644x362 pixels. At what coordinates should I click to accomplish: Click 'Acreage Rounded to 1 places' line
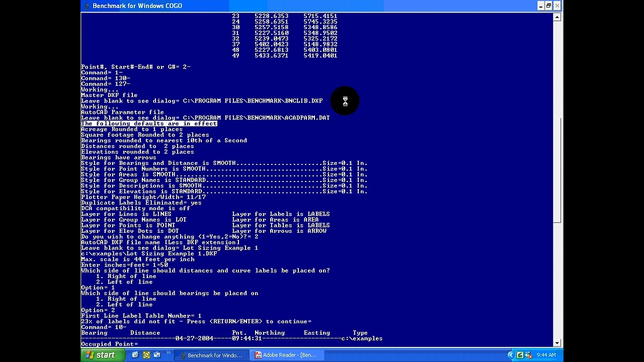pyautogui.click(x=132, y=129)
